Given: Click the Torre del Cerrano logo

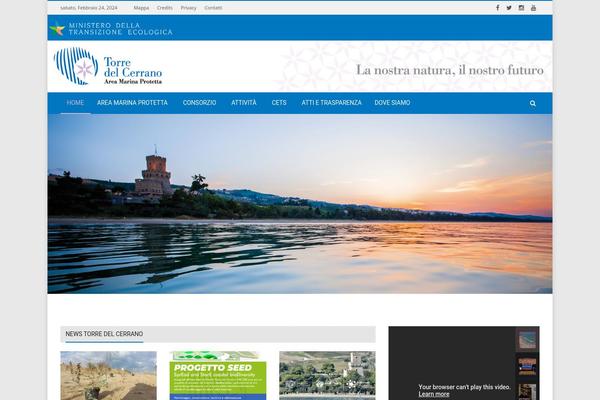Looking at the screenshot, I should [107, 66].
